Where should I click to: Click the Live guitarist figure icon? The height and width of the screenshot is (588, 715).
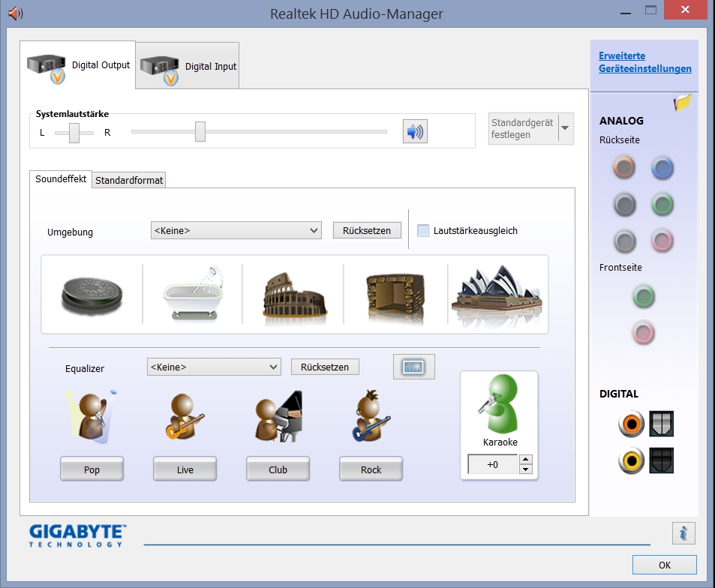click(x=185, y=416)
